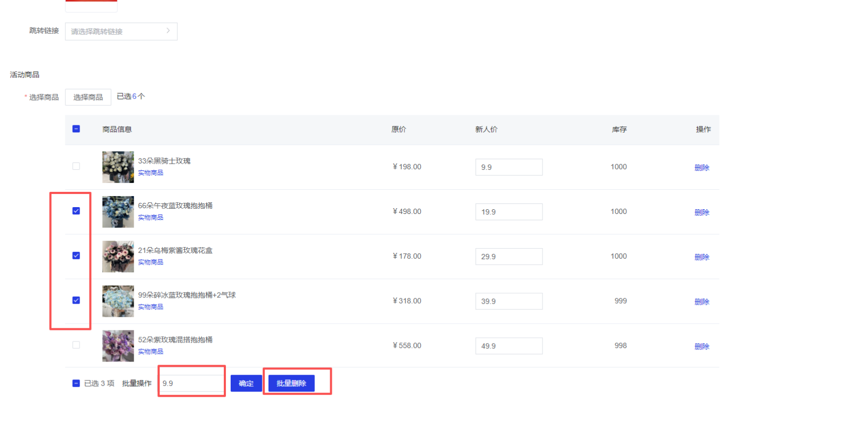The height and width of the screenshot is (429, 868).
Task: Click the 33朵黑骑士玫瑰 product thumbnail
Action: (118, 167)
